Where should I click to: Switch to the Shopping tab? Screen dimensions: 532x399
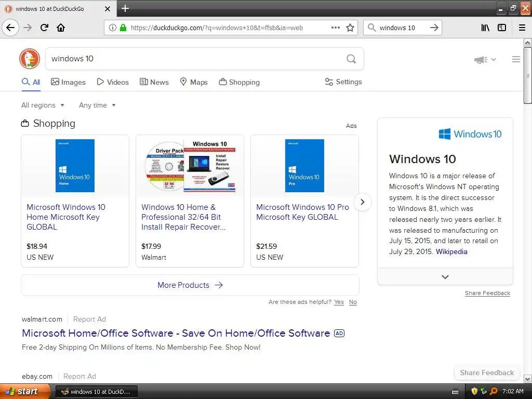click(239, 82)
